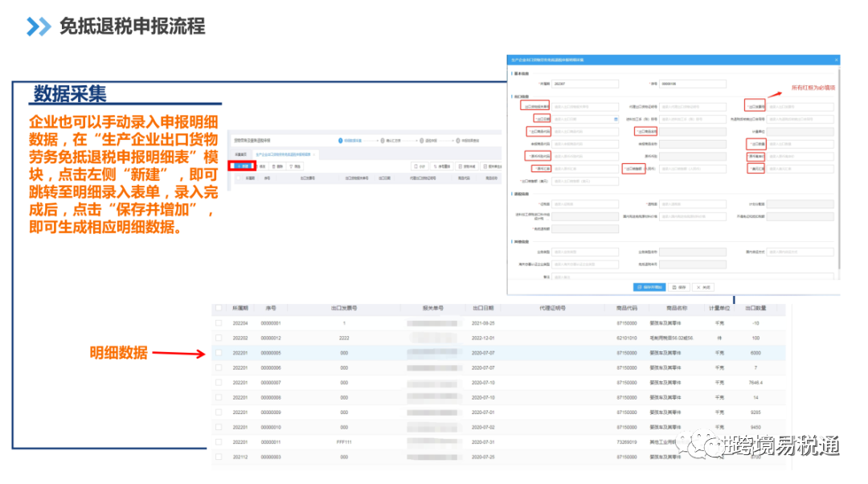Check the row with 序号 00000012
The image size is (868, 484).
tap(219, 338)
